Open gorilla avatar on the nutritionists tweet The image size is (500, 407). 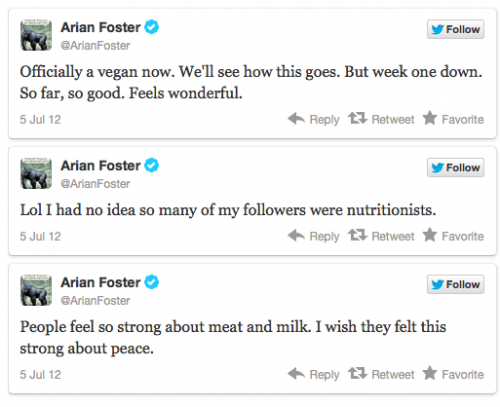tap(36, 173)
